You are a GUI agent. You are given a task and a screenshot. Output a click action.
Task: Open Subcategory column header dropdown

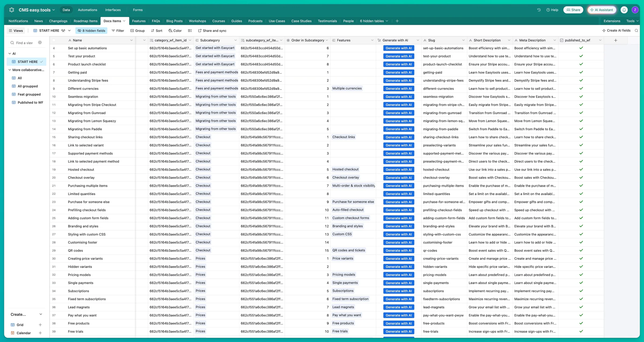point(236,40)
